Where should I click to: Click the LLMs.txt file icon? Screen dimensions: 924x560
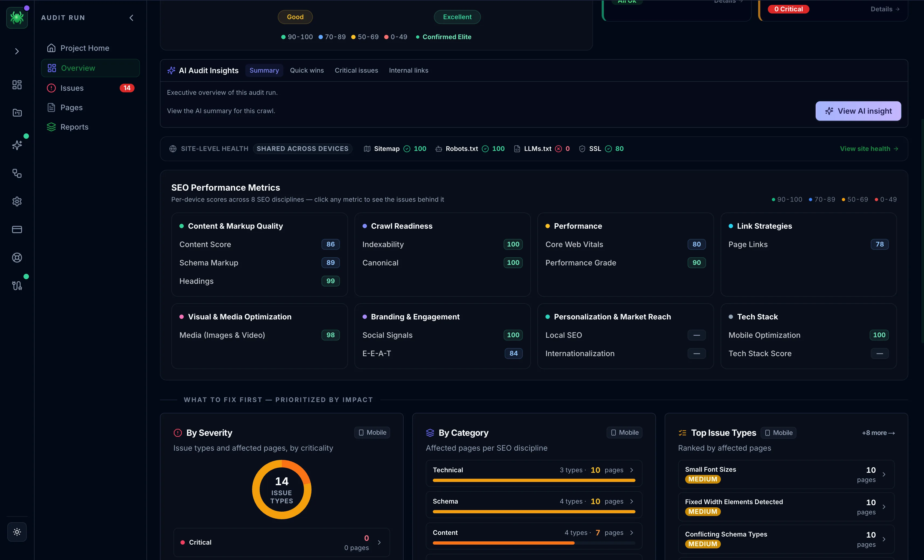(x=517, y=149)
